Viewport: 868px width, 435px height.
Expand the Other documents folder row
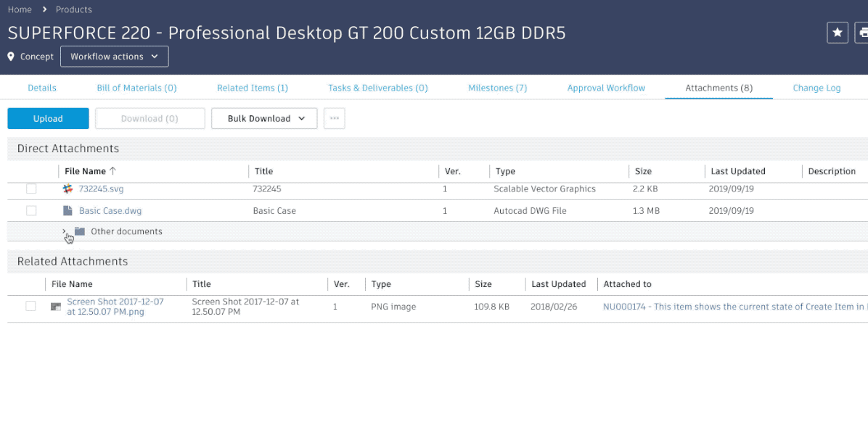click(65, 232)
